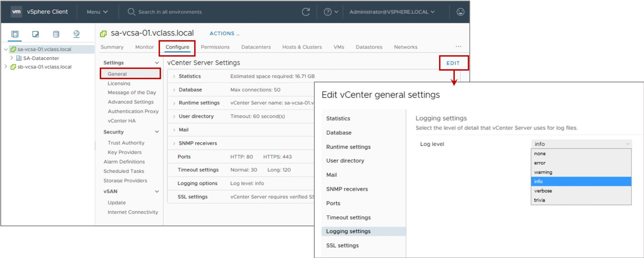
Task: Choose the trivia log level option
Action: tap(581, 200)
